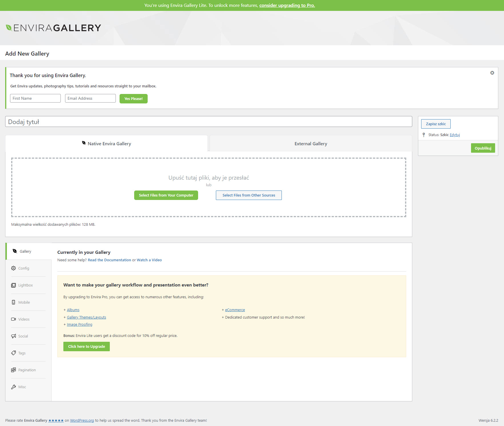The image size is (504, 426).
Task: Click the Tags label icon
Action: pos(13,353)
